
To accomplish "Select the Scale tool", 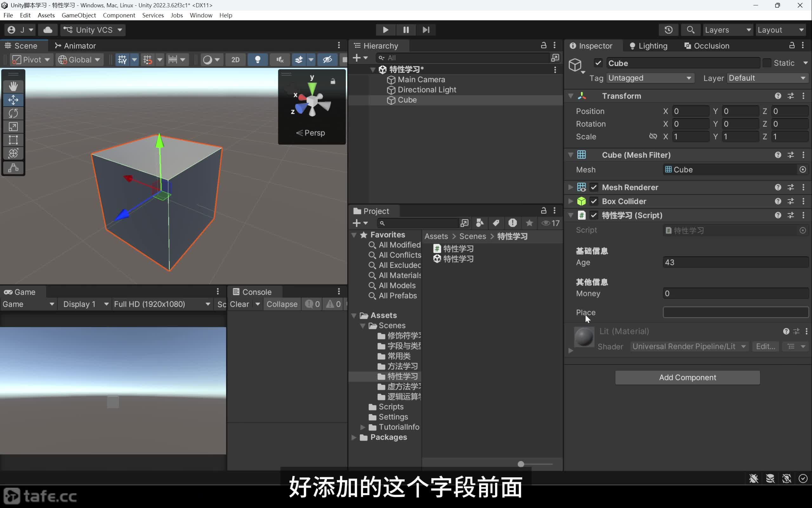I will click(13, 127).
